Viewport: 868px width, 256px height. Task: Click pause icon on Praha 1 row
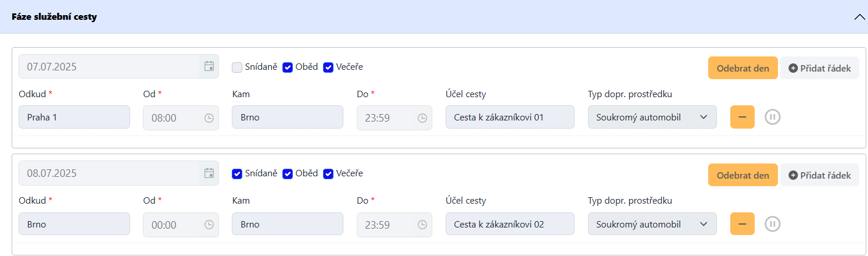point(773,117)
